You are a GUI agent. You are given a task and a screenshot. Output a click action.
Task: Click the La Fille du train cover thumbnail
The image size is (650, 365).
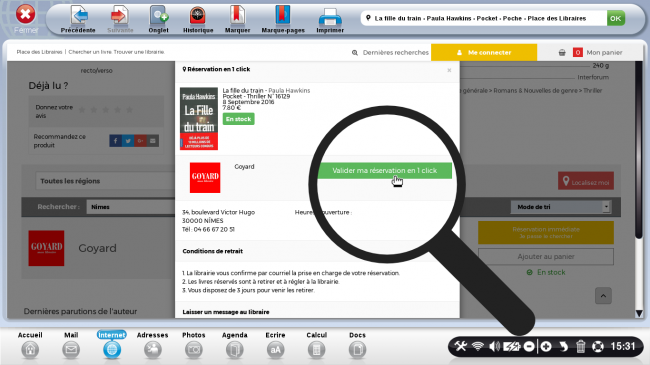(199, 119)
